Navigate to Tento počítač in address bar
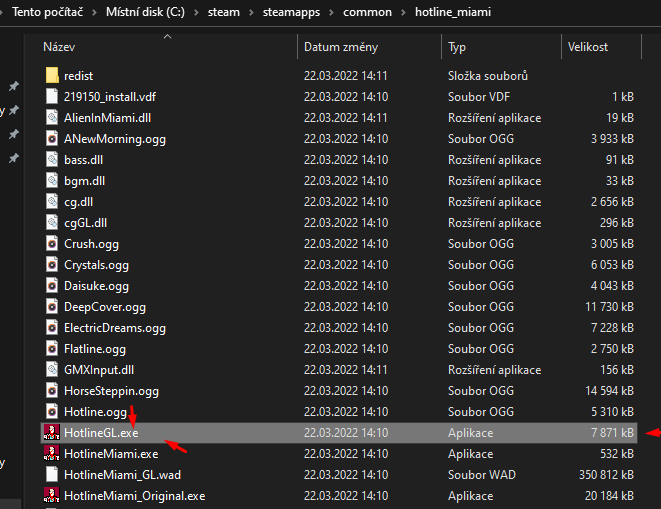The image size is (661, 509). click(x=47, y=12)
